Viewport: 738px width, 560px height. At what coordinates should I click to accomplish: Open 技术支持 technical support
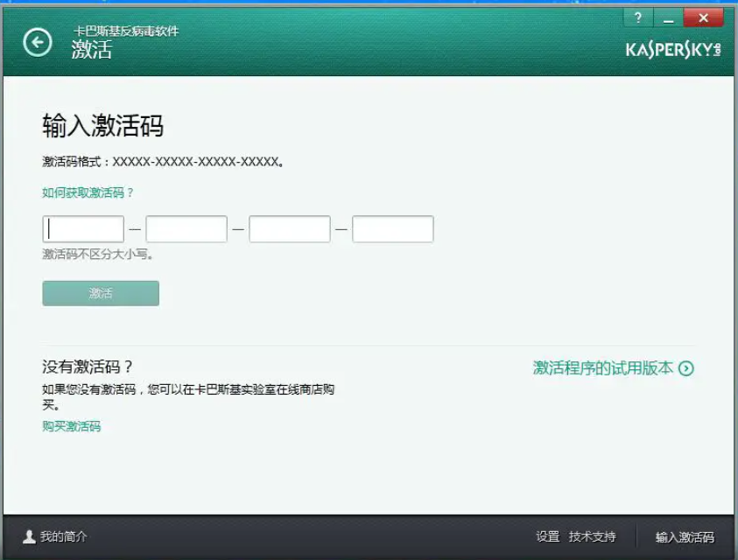coord(592,536)
